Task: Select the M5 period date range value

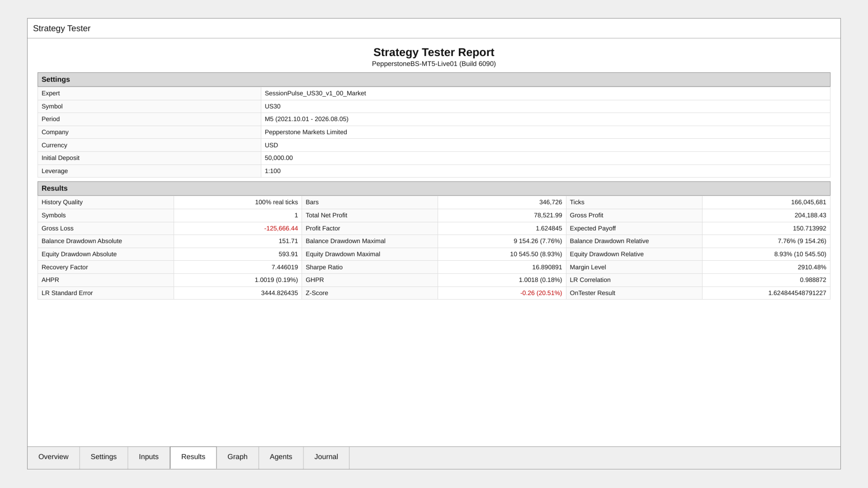Action: 307,119
